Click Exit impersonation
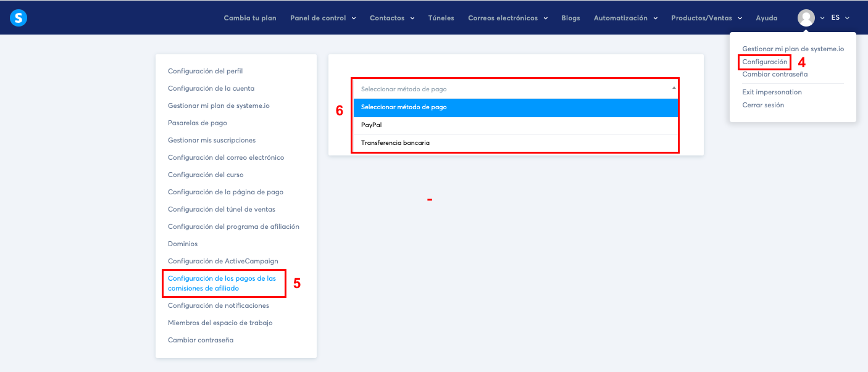The width and height of the screenshot is (868, 372). click(x=772, y=91)
